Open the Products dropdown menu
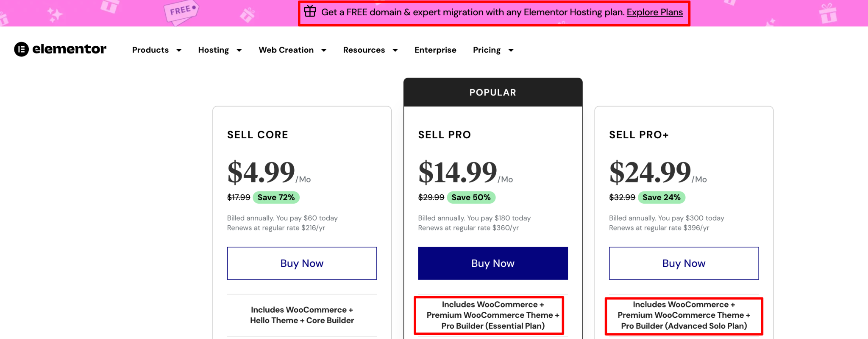Screen dimensions: 868x339 pos(156,50)
